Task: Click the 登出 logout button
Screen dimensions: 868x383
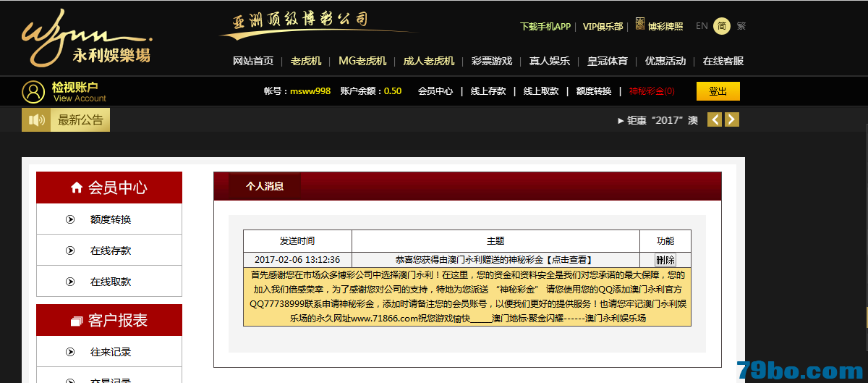Action: (x=718, y=91)
